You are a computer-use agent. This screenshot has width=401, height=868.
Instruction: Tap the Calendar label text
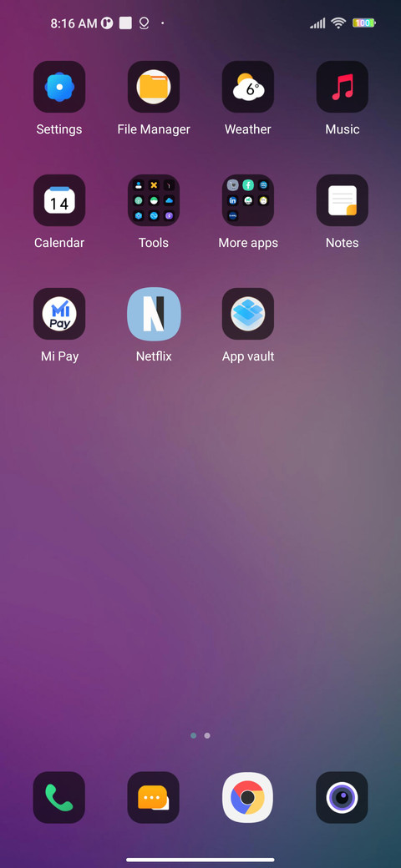click(x=59, y=243)
